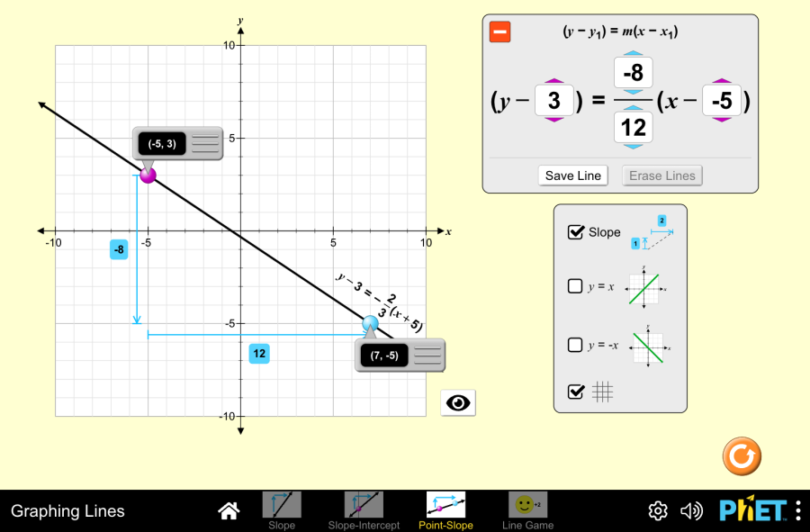This screenshot has height=532, width=810.
Task: Mute sound with speaker icon
Action: [691, 511]
